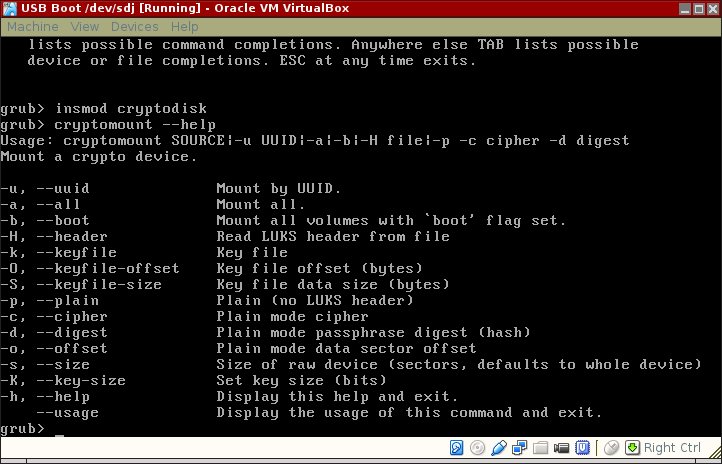Close the VirtualBox window
This screenshot has height=464, width=722.
click(x=713, y=9)
